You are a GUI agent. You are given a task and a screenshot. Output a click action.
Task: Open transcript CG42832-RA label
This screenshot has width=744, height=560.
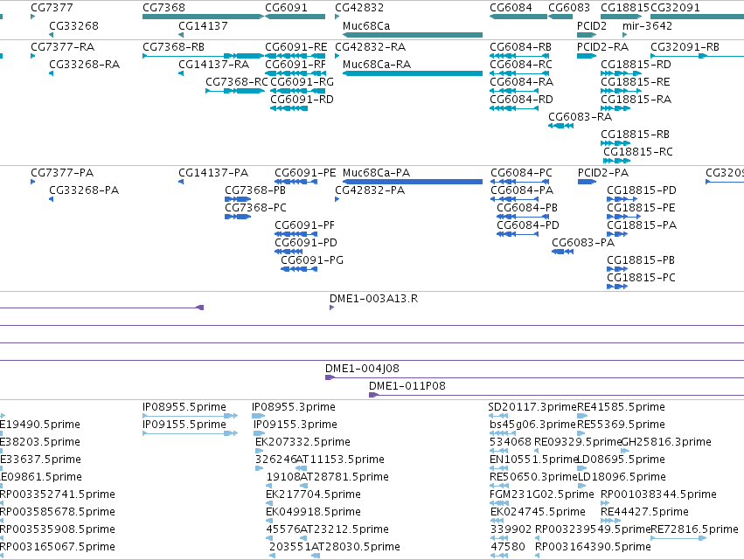tap(370, 47)
